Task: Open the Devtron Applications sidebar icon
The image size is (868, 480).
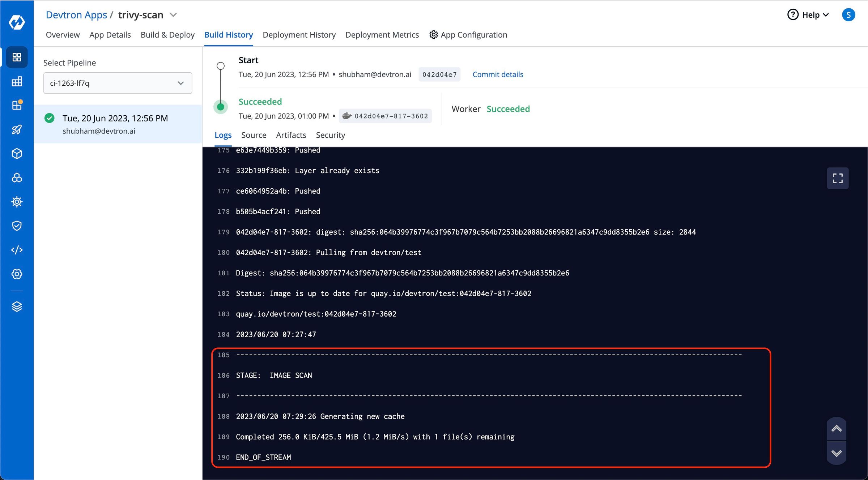Action: (x=17, y=57)
